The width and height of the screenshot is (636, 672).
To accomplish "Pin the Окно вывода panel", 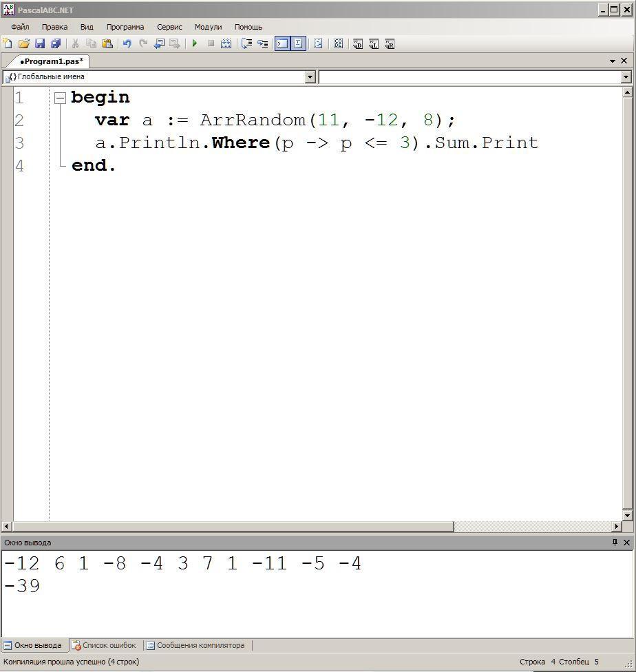I will tap(615, 542).
